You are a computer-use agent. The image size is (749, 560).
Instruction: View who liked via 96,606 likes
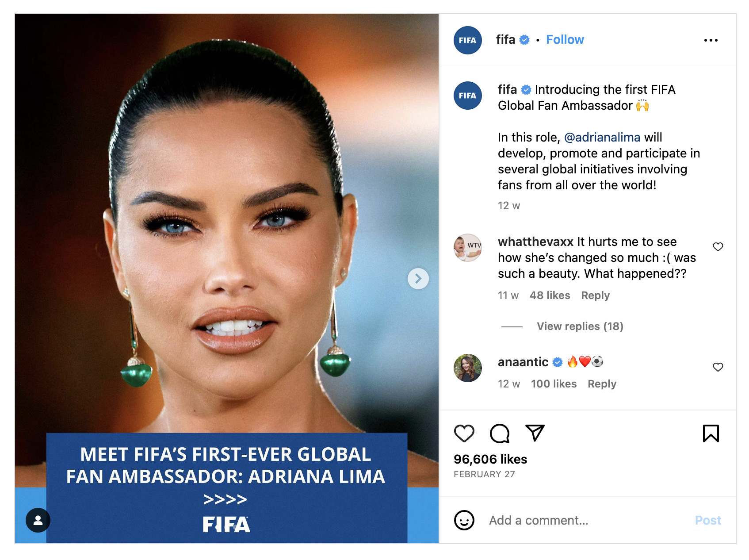[x=490, y=459]
